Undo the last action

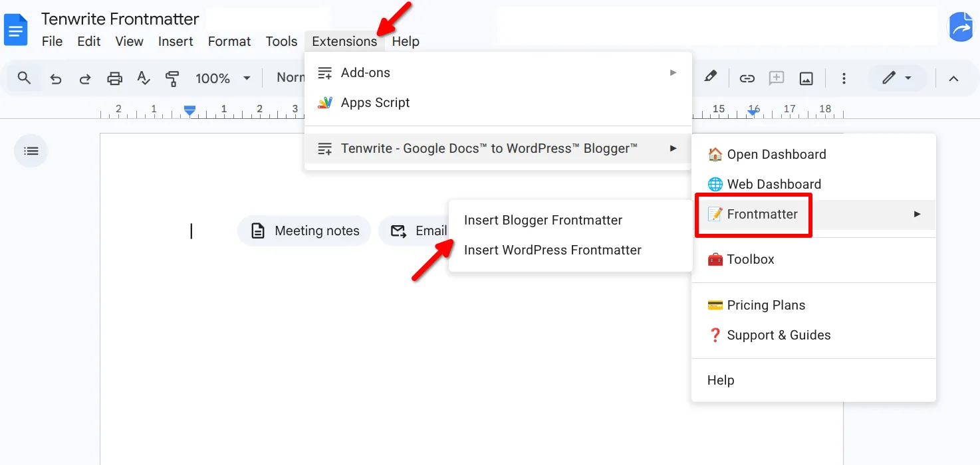click(55, 78)
